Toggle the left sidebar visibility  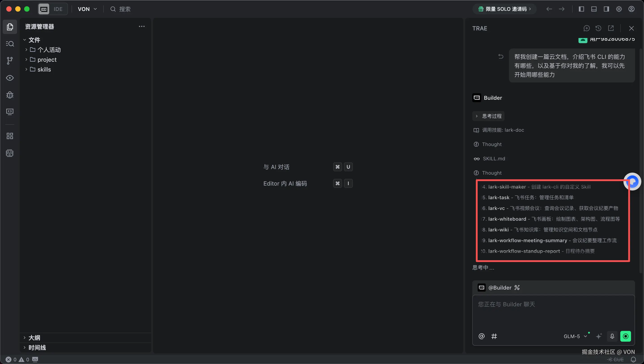click(x=581, y=9)
